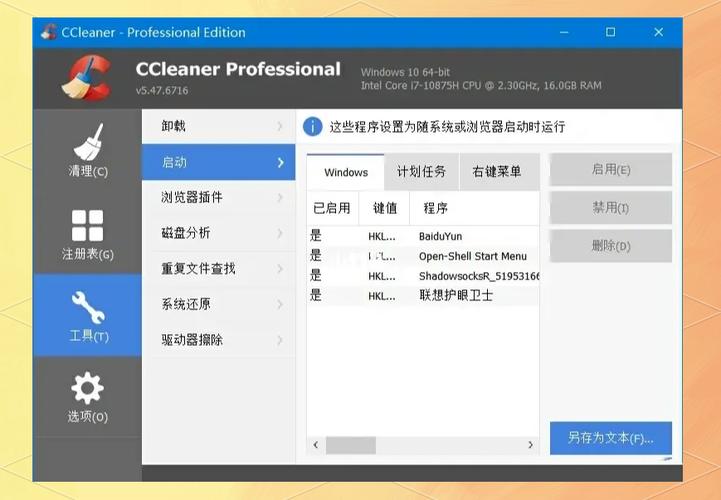Open the 卸载 menu item
Image resolution: width=721 pixels, height=500 pixels.
218,126
